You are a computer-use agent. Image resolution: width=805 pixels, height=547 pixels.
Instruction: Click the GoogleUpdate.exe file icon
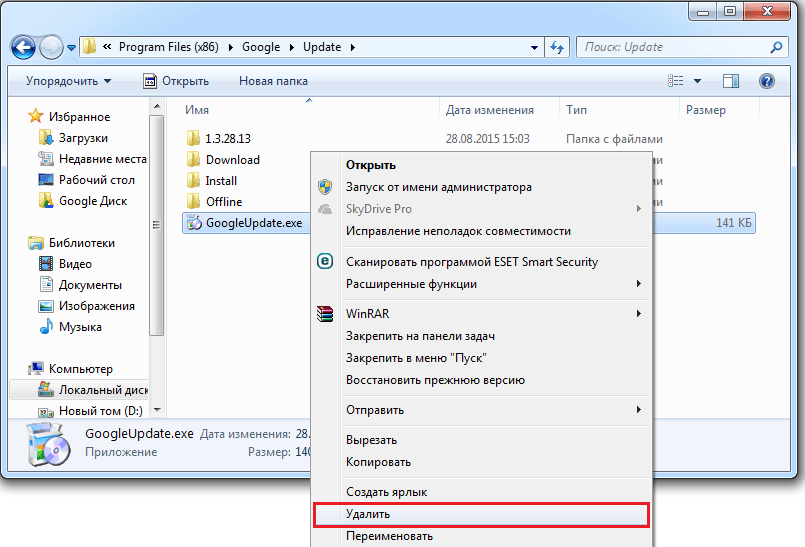pyautogui.click(x=194, y=223)
